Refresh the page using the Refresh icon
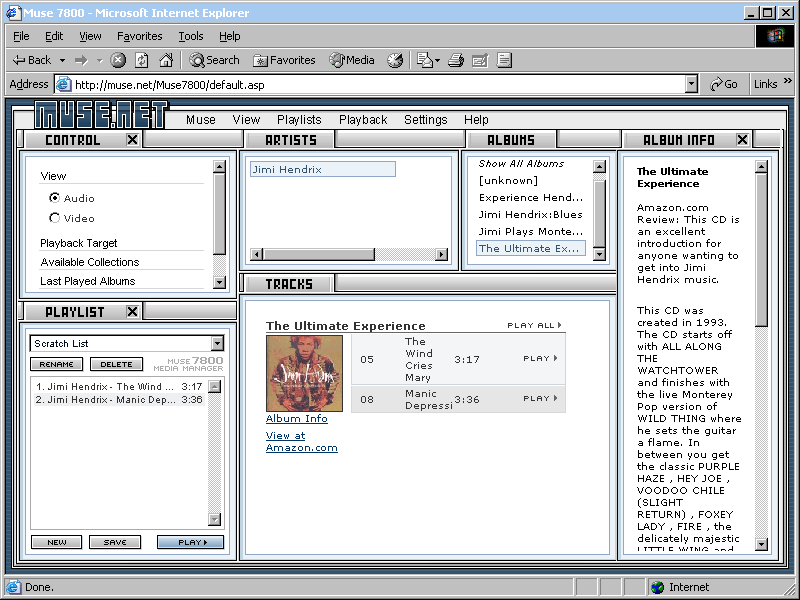Viewport: 800px width, 600px height. click(x=142, y=60)
